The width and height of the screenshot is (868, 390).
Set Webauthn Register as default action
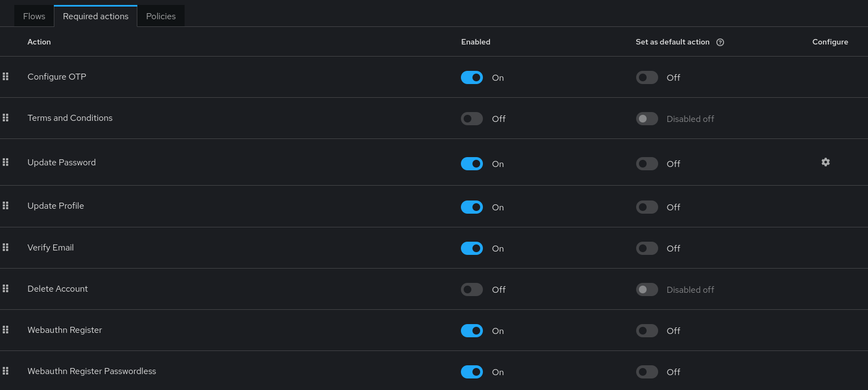point(647,331)
